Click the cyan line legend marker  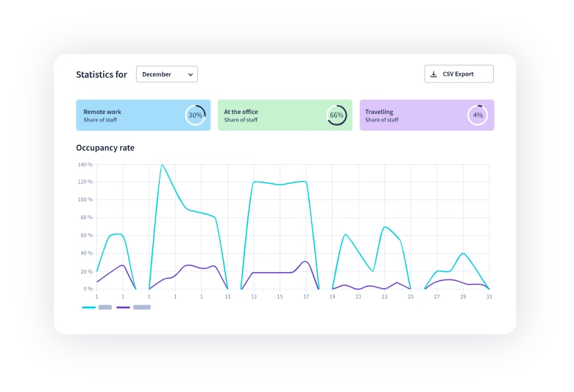tap(88, 307)
